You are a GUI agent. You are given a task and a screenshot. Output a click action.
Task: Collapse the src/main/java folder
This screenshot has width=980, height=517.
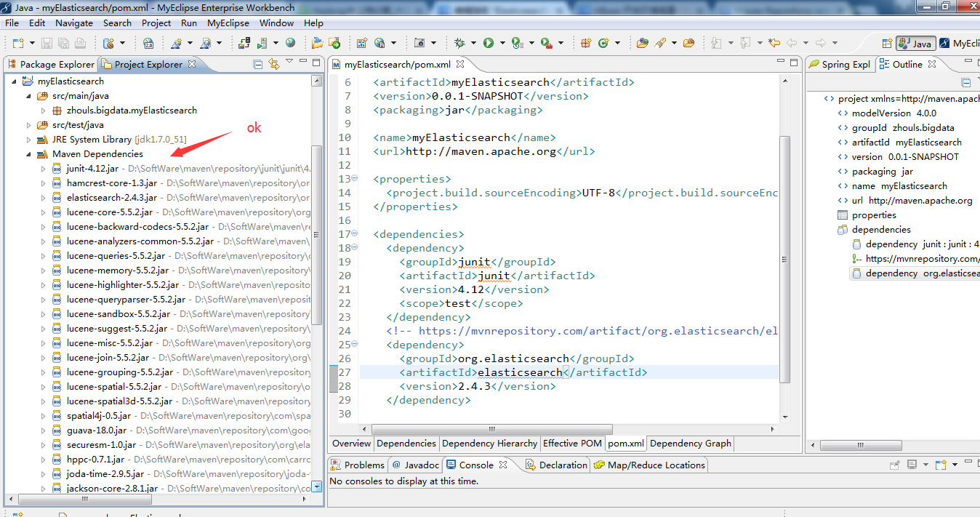(29, 96)
